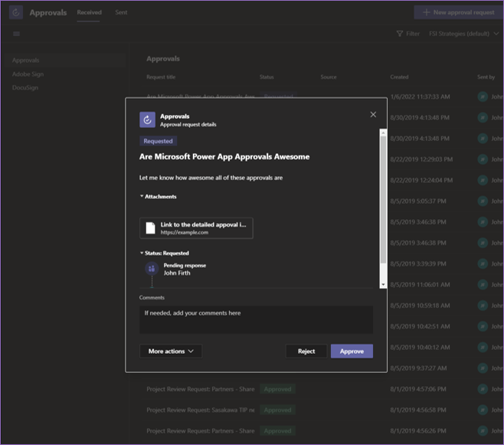Click the Created column header
504x445 pixels.
coord(399,77)
